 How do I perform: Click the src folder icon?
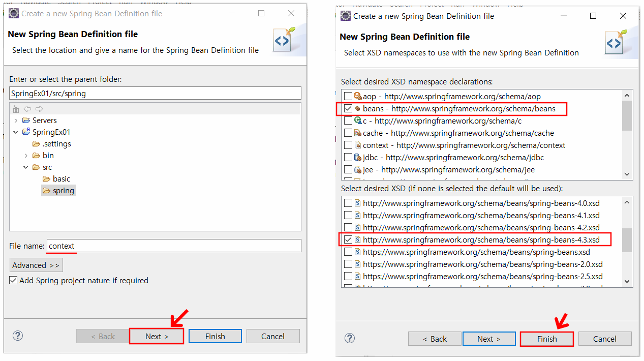tap(36, 167)
